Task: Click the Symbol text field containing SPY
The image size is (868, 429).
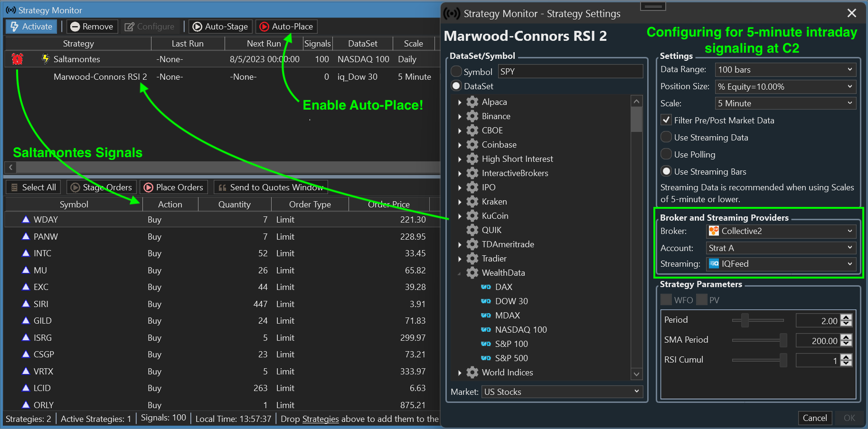Action: pos(570,72)
